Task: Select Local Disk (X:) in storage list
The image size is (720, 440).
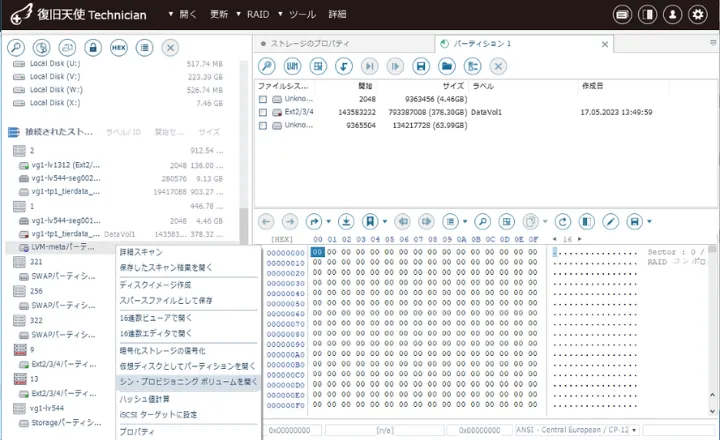Action: (55, 103)
